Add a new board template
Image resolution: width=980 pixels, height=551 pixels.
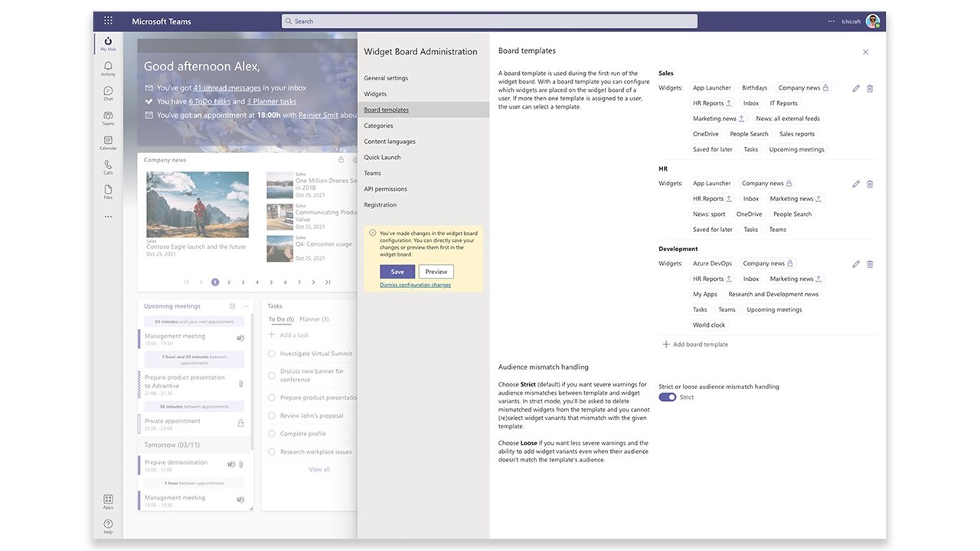click(694, 344)
